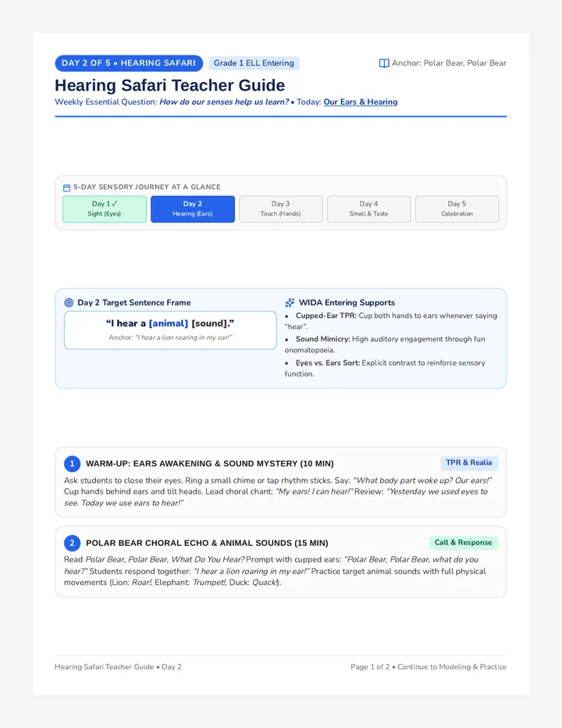Click the "I hear a [animal] [sound]." sentence frame box

[170, 330]
